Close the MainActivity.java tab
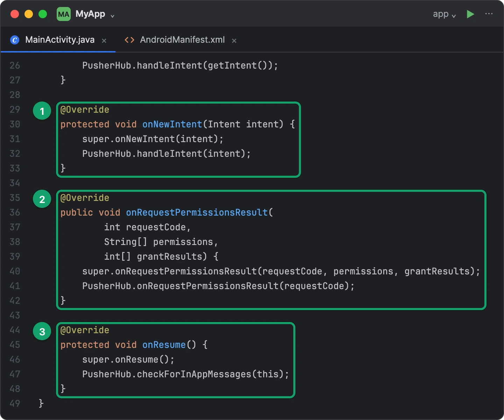 [x=104, y=41]
